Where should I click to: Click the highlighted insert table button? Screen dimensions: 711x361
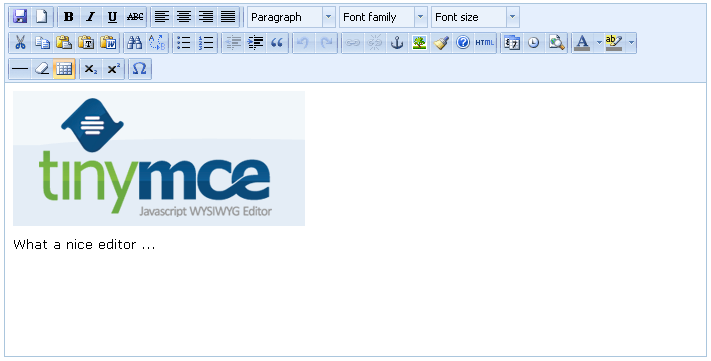pyautogui.click(x=64, y=69)
